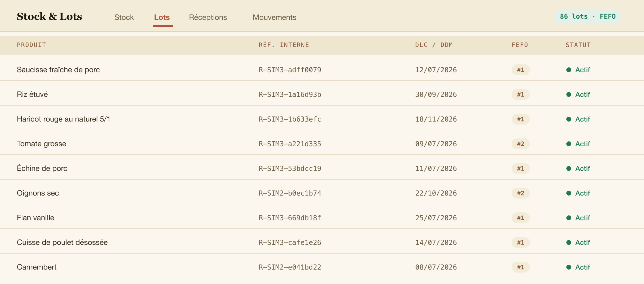Click the PRODUIT column header

tap(31, 45)
